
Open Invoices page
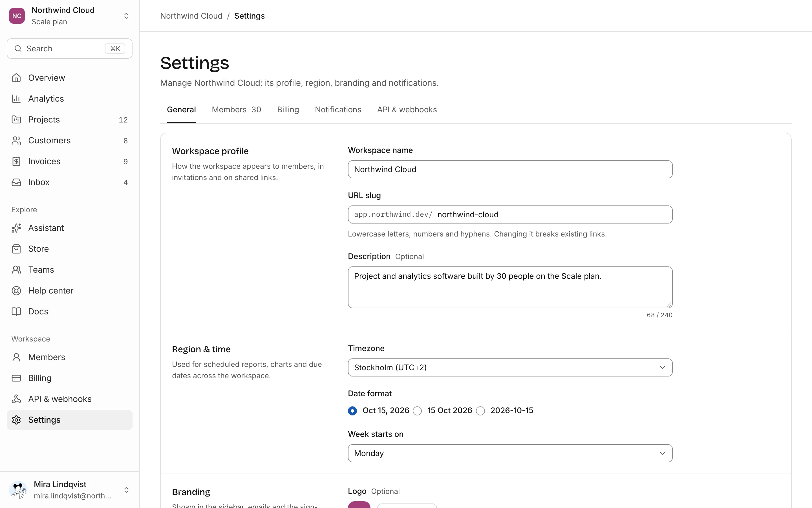pos(69,161)
